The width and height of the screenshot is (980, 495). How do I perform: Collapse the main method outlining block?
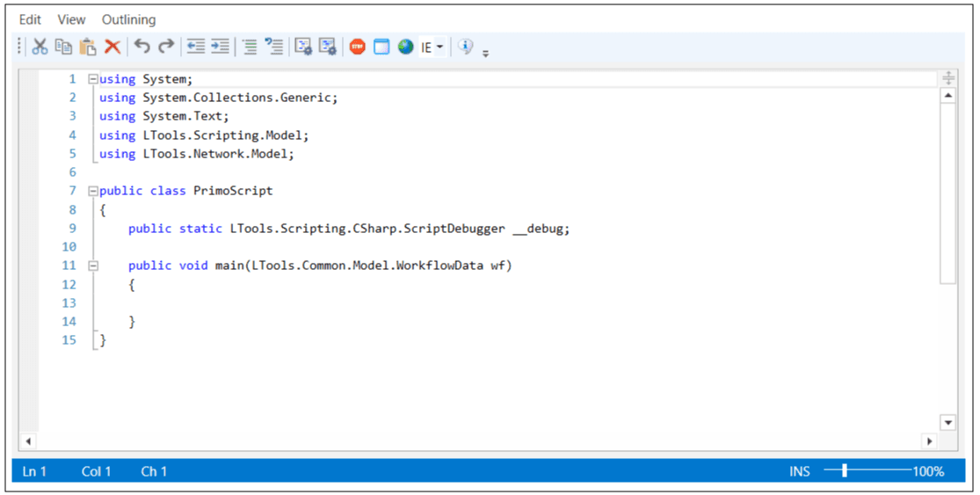point(93,266)
